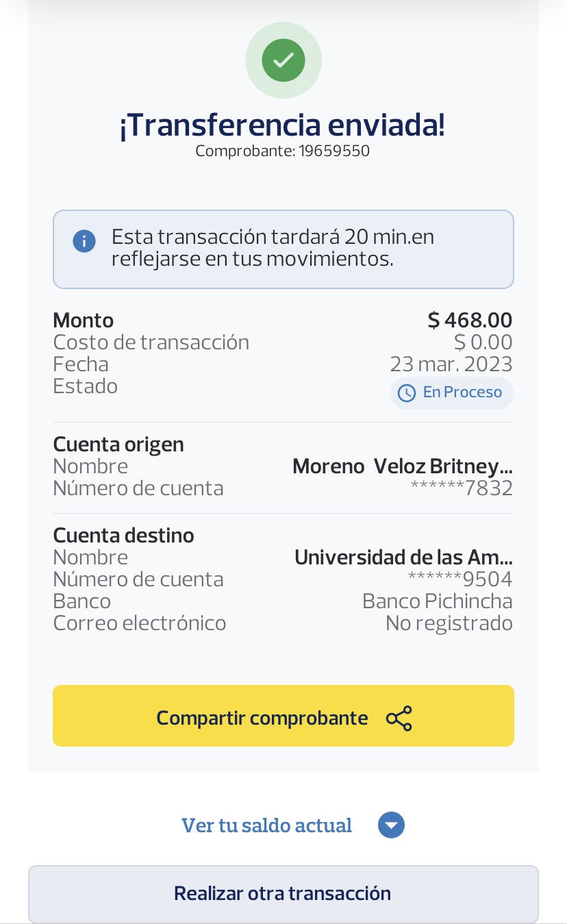Tap Realizar otra transacción button
This screenshot has height=924, width=567.
(283, 894)
